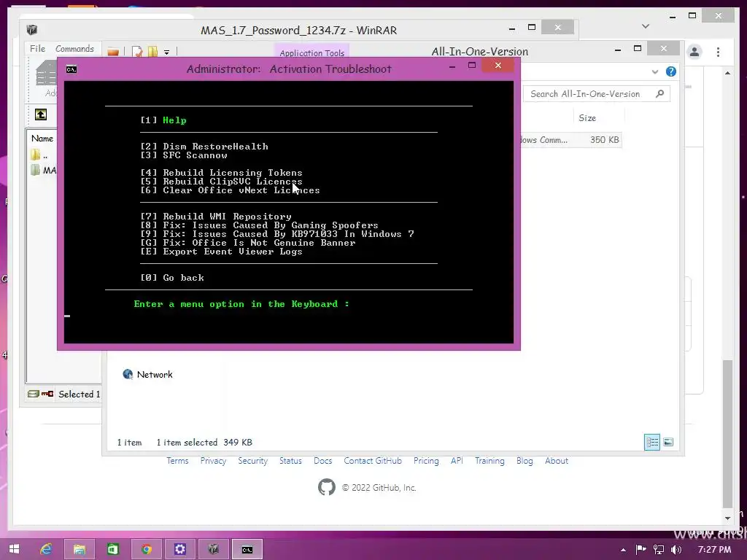Click Chrome profile avatar icon
The image size is (747, 560).
click(694, 52)
